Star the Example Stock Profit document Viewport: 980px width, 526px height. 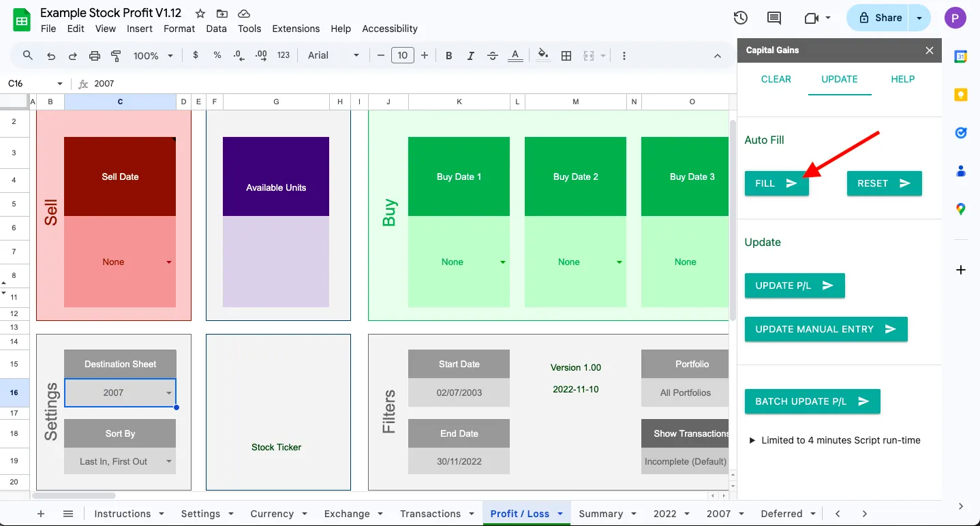click(200, 14)
